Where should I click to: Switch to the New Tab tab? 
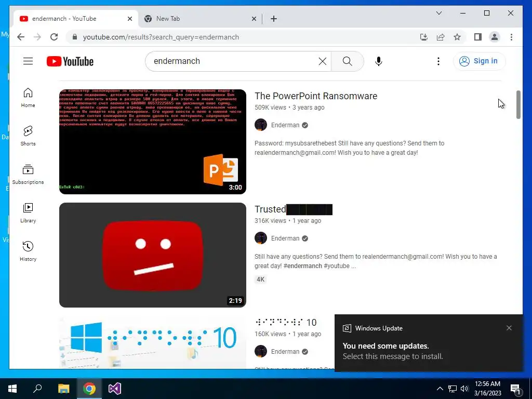point(200,19)
